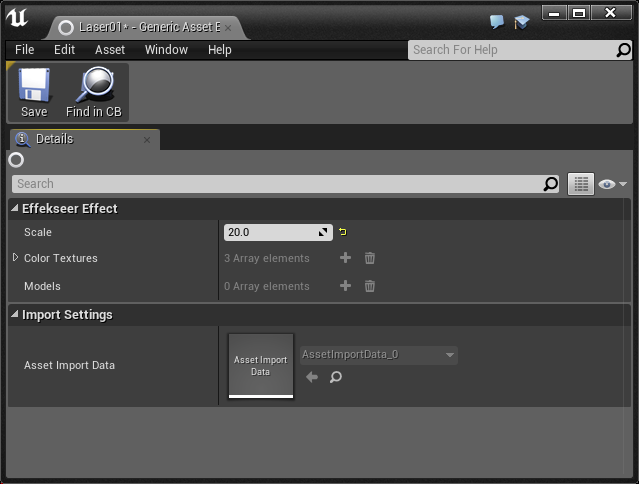Close the Details panel tab
This screenshot has width=639, height=484.
coord(147,140)
